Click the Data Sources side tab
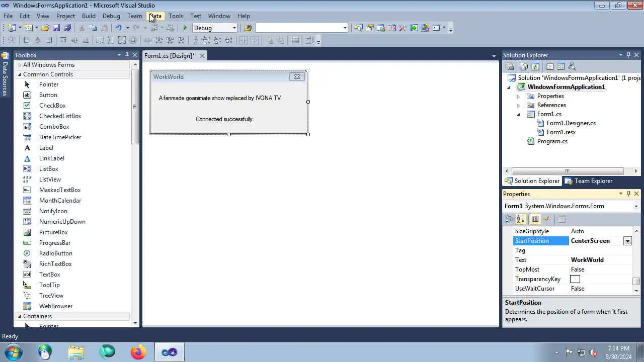The image size is (644, 362). click(5, 74)
